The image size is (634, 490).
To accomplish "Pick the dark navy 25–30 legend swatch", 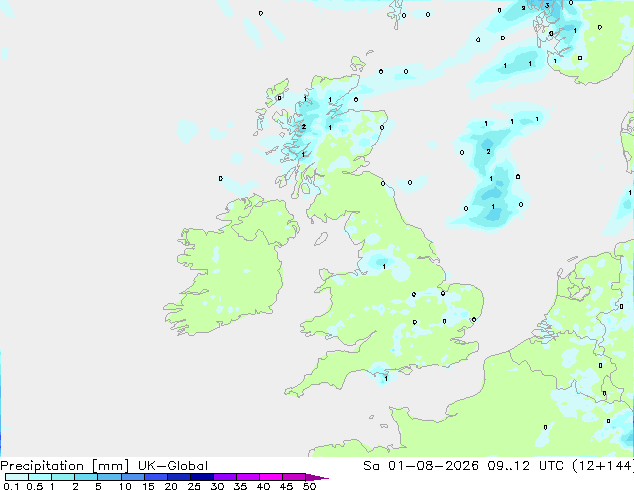I will point(202,477).
